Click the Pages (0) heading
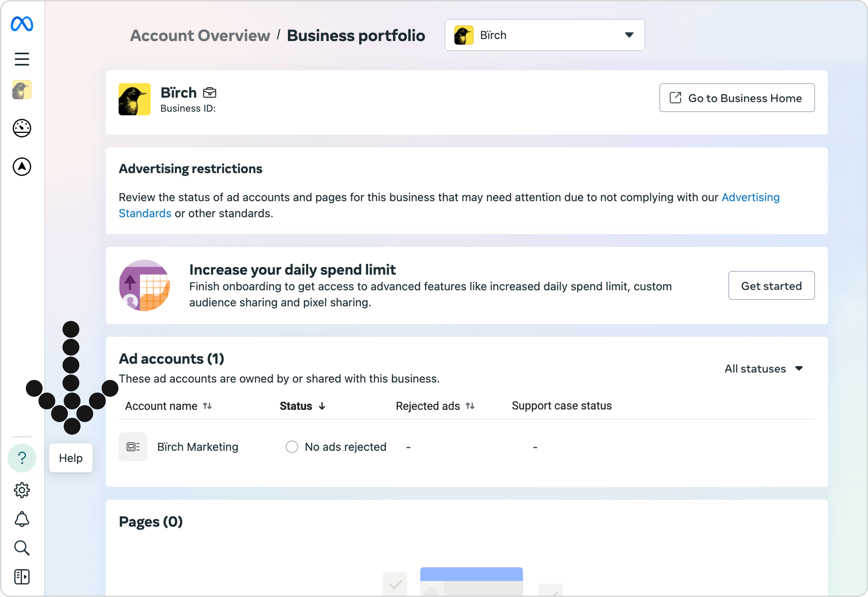Image resolution: width=868 pixels, height=597 pixels. (151, 521)
